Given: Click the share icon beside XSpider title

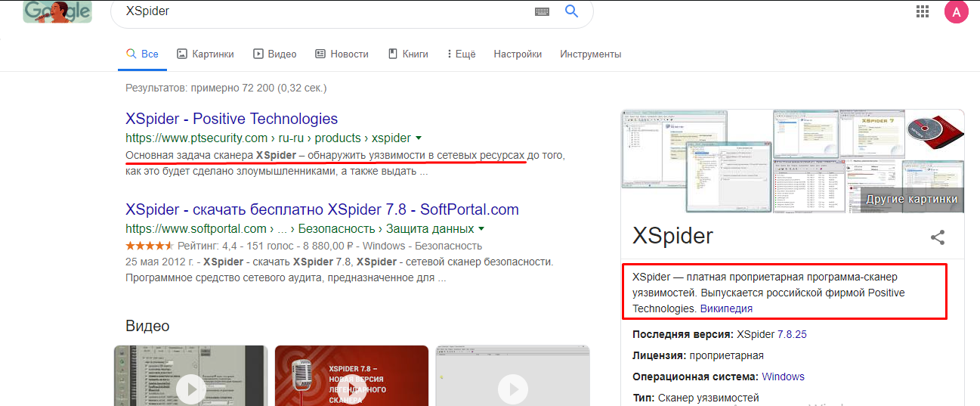Looking at the screenshot, I should point(938,237).
